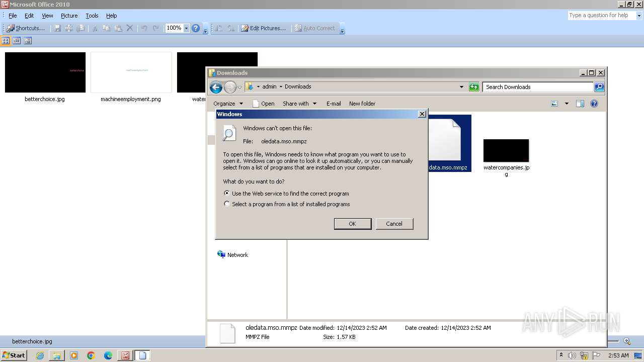Close the Windows dialog with X

pyautogui.click(x=422, y=114)
